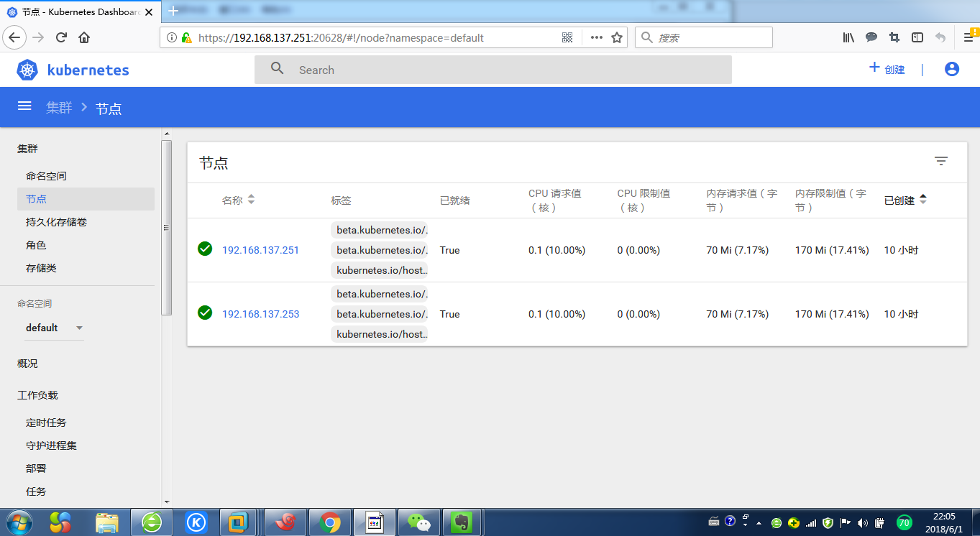Click the sidebar scrollbar up arrow
Viewport: 980px width, 536px height.
pos(167,134)
